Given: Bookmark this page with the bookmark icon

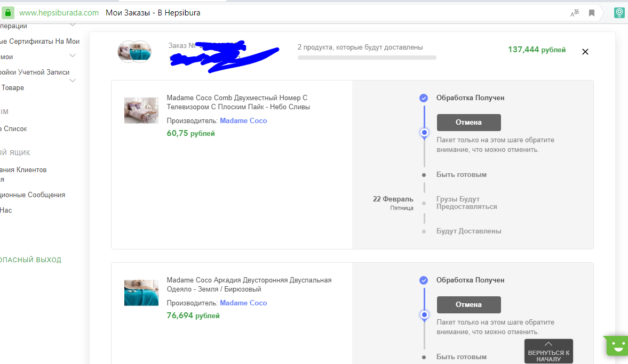Looking at the screenshot, I should click(x=592, y=13).
